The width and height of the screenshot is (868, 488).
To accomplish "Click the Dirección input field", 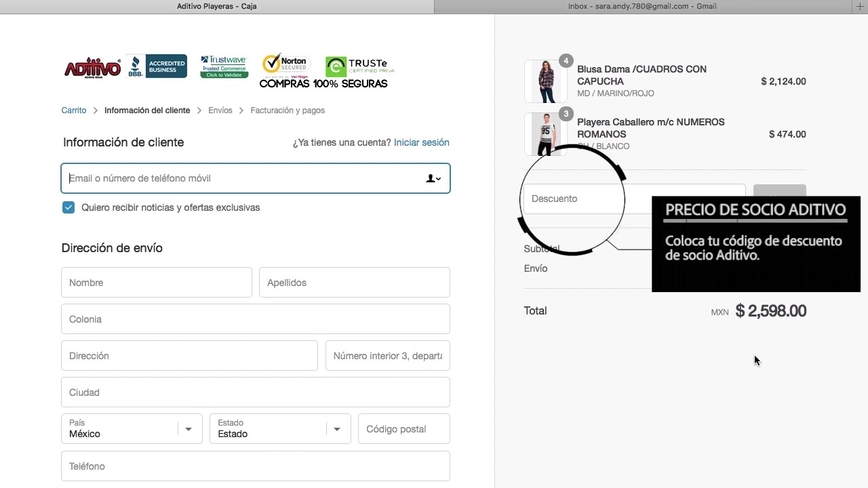I will (189, 355).
